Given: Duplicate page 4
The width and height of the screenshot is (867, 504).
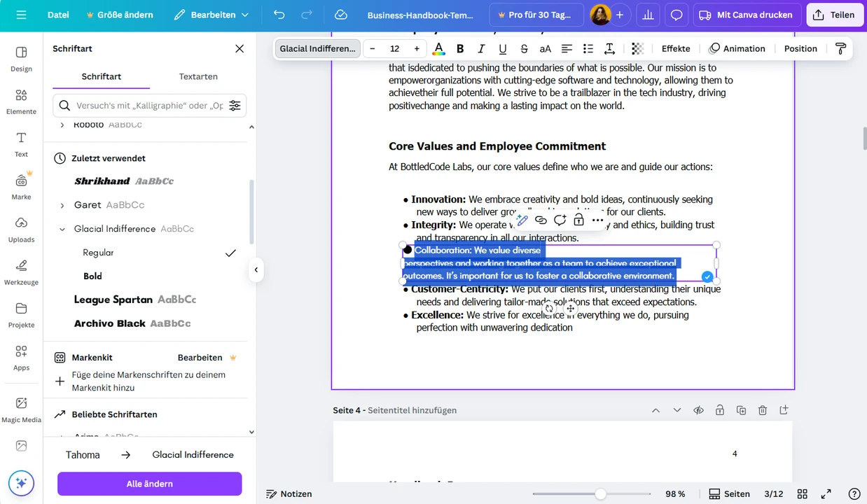Looking at the screenshot, I should [741, 410].
